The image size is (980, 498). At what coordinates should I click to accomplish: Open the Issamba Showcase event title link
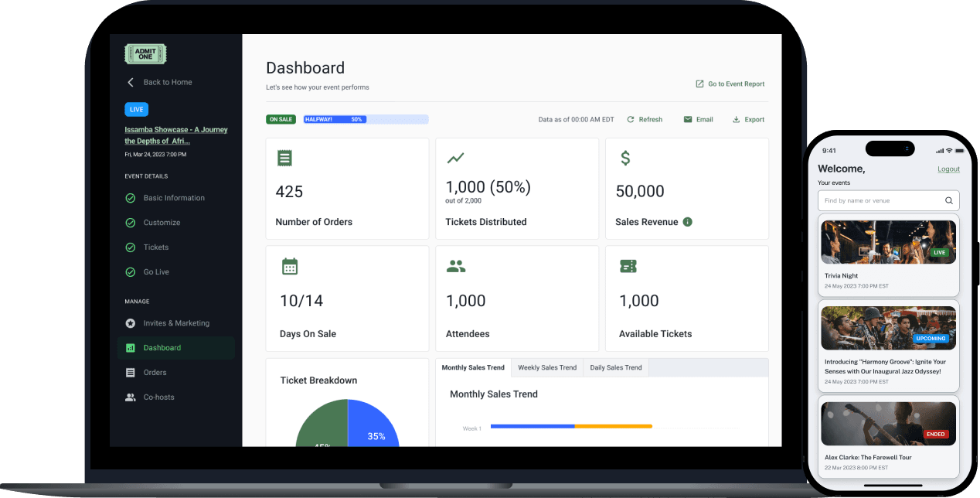(176, 135)
